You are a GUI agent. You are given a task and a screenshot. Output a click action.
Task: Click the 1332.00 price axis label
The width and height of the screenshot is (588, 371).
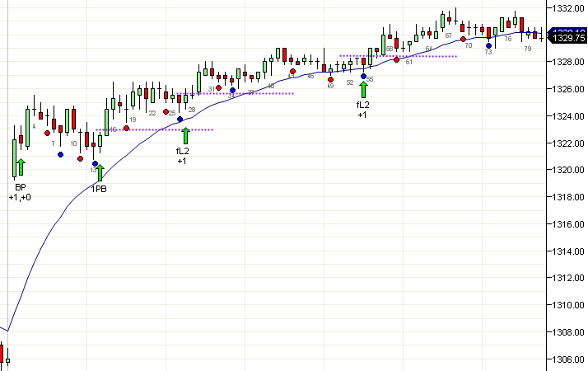tap(567, 8)
